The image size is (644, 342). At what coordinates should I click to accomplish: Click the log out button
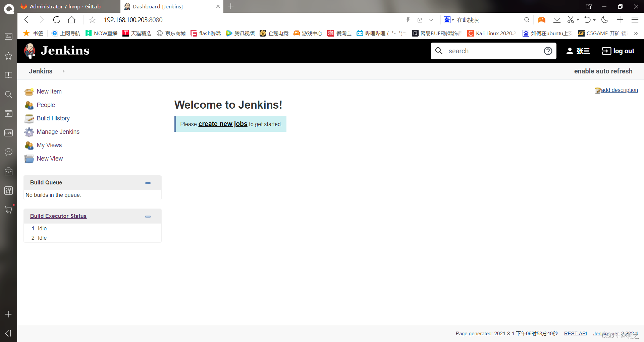tap(618, 51)
